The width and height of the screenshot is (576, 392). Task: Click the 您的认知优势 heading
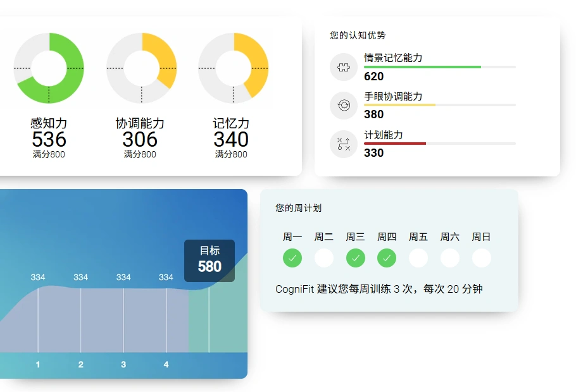(358, 35)
